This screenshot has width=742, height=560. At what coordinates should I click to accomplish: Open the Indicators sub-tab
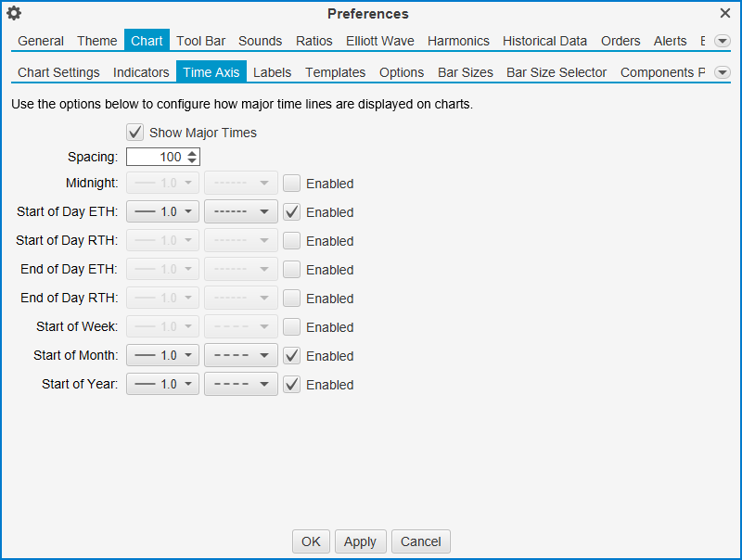(x=141, y=72)
